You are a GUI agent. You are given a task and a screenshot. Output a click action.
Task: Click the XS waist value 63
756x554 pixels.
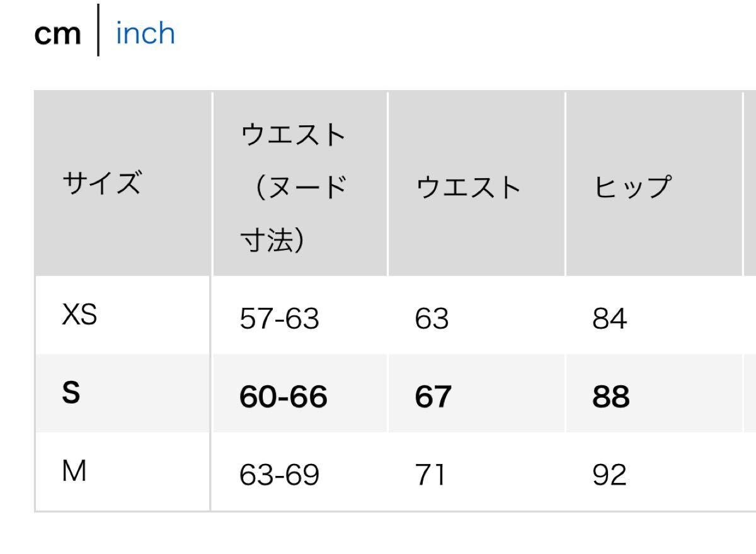pyautogui.click(x=432, y=319)
